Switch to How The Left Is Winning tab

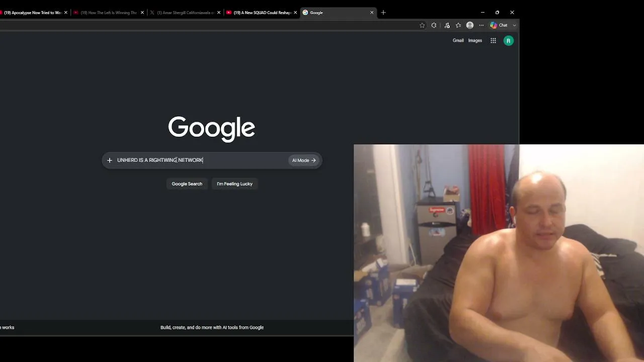(x=109, y=13)
